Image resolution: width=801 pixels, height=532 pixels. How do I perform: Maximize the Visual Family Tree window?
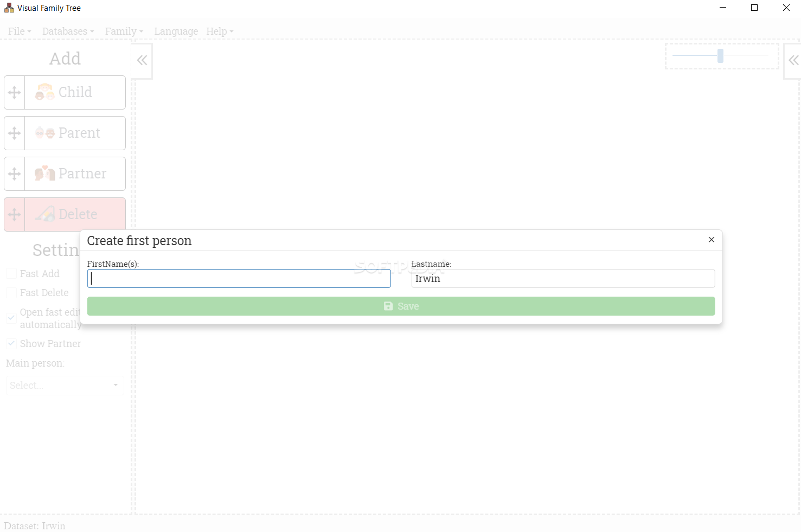[x=754, y=8]
